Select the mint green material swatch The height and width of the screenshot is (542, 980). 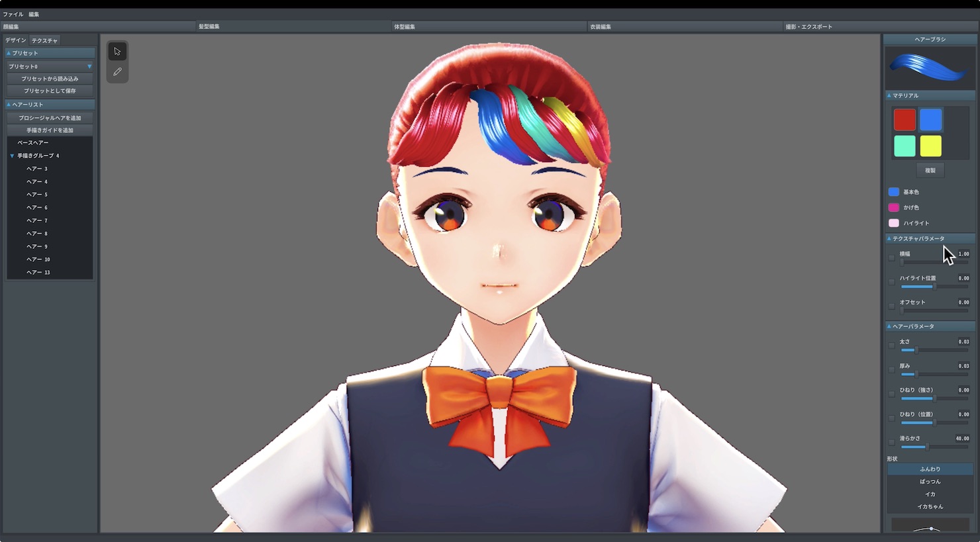(x=905, y=146)
